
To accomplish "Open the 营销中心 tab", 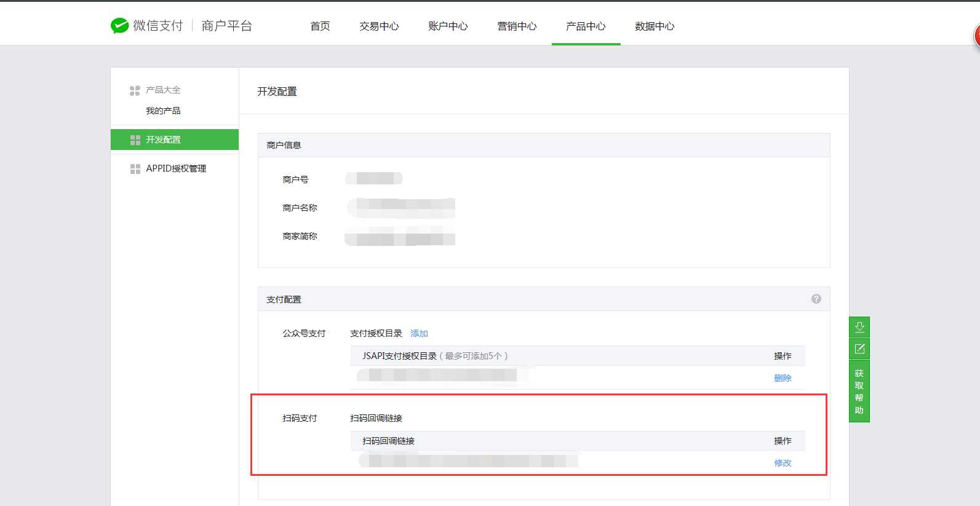I will (517, 26).
